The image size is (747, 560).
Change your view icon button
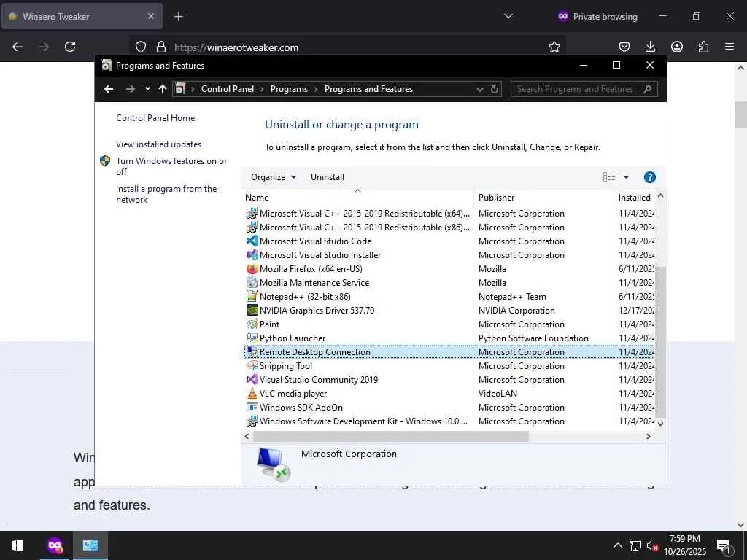pyautogui.click(x=609, y=177)
